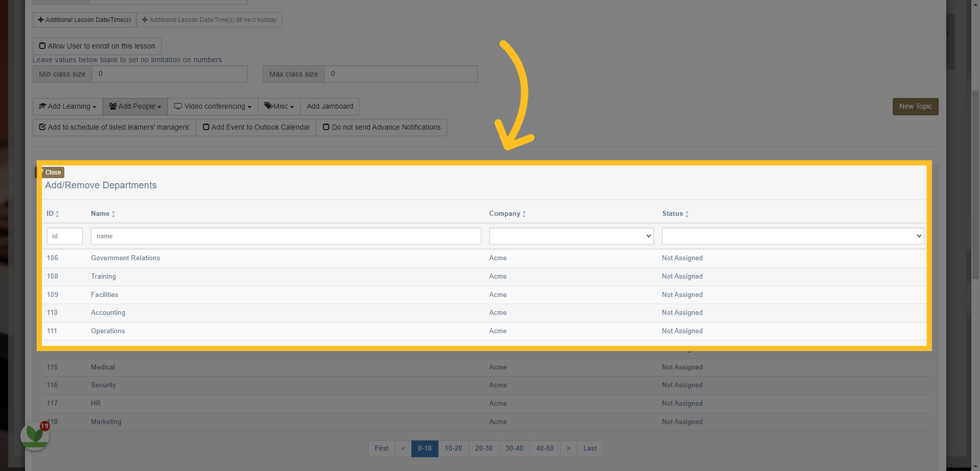Click Add Jamboard button
This screenshot has width=980, height=471.
click(x=330, y=107)
